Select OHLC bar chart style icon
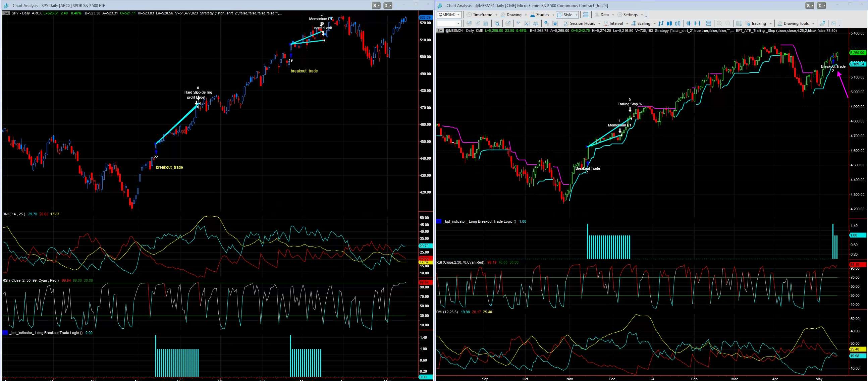Image resolution: width=868 pixels, height=381 pixels. coord(661,23)
